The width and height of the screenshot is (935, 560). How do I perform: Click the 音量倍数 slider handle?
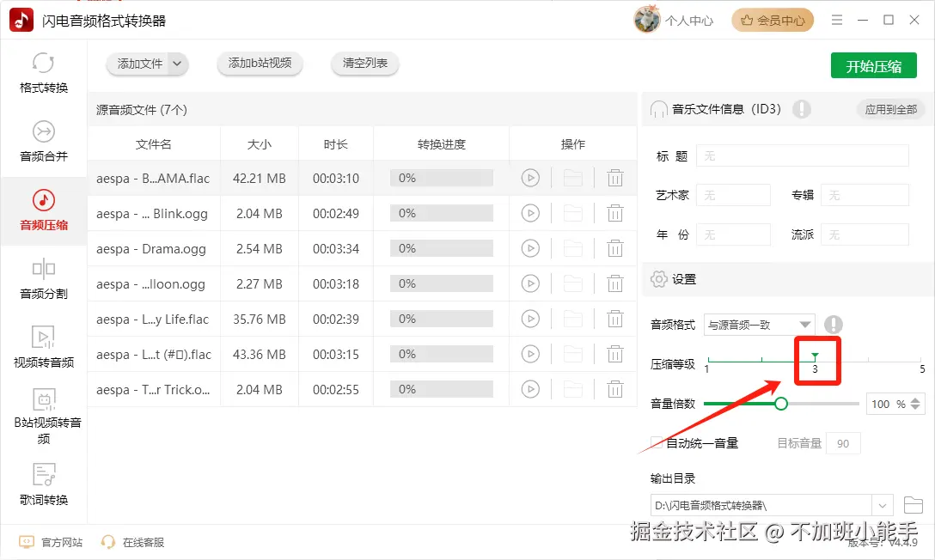[781, 404]
